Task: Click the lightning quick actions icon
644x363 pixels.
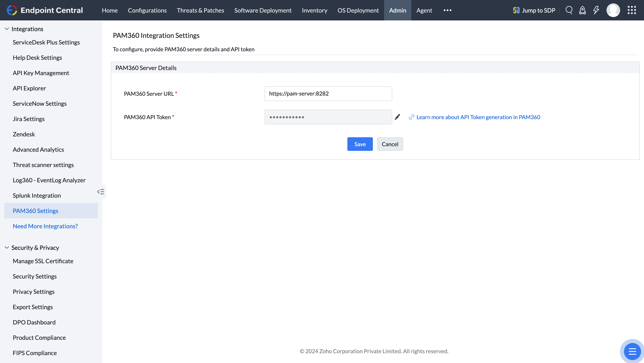Action: (x=596, y=10)
